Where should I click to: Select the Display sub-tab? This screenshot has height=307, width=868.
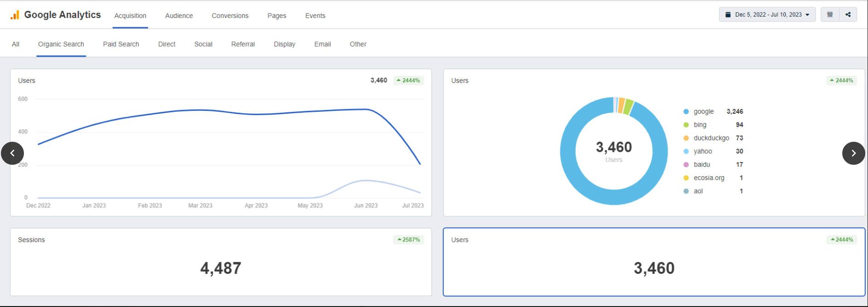click(x=285, y=44)
